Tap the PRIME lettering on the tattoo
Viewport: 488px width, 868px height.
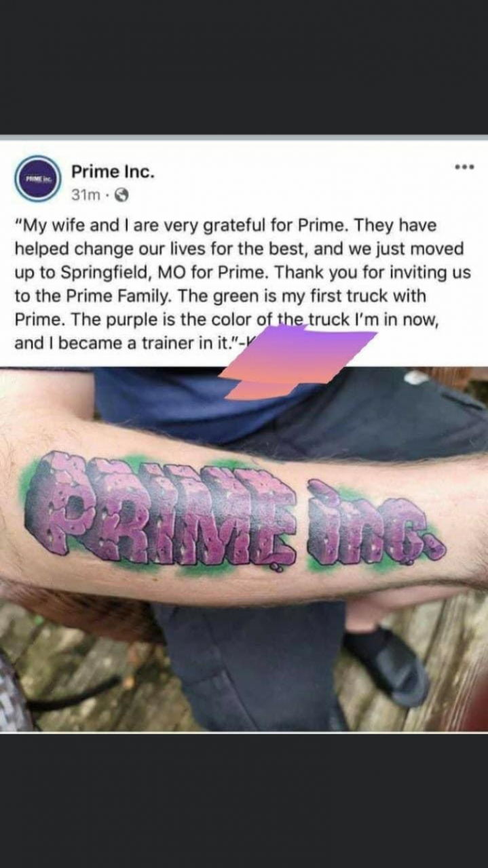(161, 510)
